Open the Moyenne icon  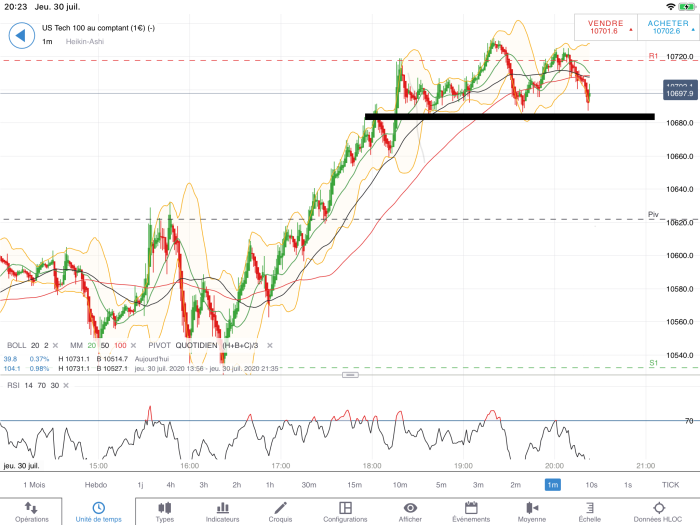pos(532,508)
